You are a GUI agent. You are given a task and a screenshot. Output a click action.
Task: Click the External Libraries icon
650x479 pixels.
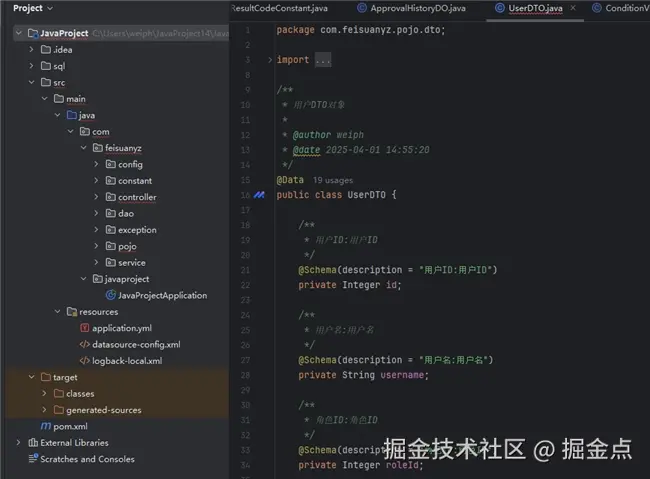tap(33, 443)
